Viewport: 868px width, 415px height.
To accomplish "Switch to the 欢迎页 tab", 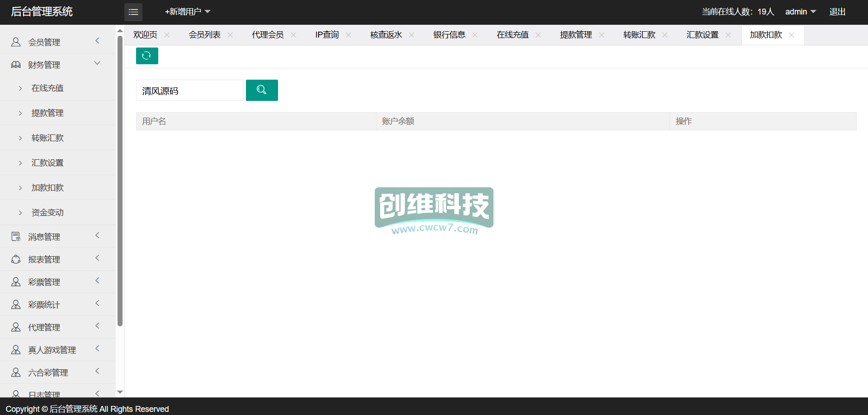I will [x=145, y=35].
